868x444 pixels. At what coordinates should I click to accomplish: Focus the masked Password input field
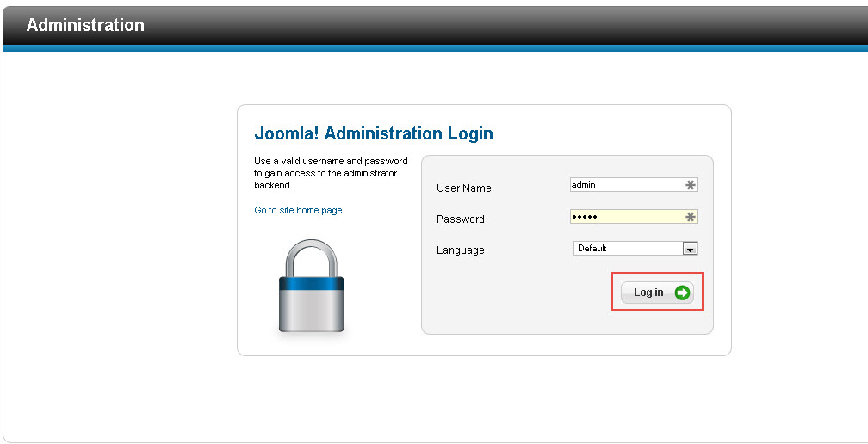(x=634, y=217)
